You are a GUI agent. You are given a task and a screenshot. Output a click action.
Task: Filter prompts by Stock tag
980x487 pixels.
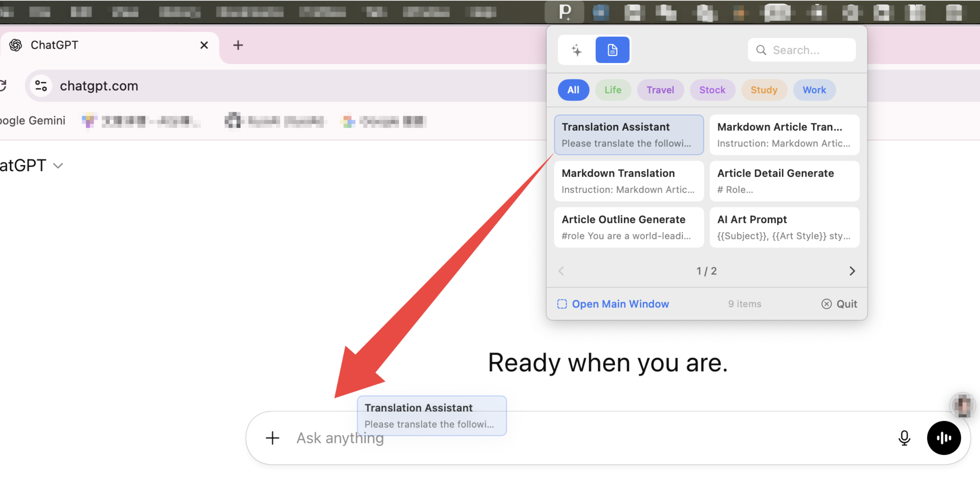712,90
